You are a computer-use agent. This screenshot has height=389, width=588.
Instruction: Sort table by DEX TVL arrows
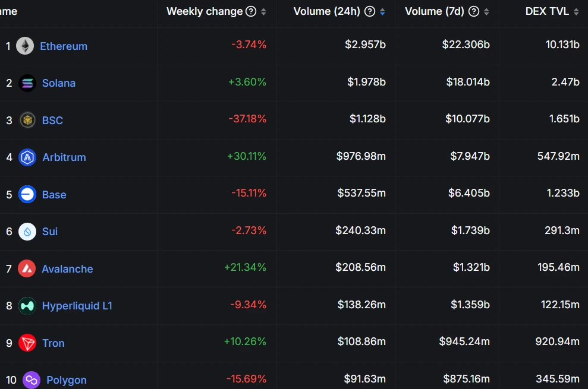click(x=576, y=12)
